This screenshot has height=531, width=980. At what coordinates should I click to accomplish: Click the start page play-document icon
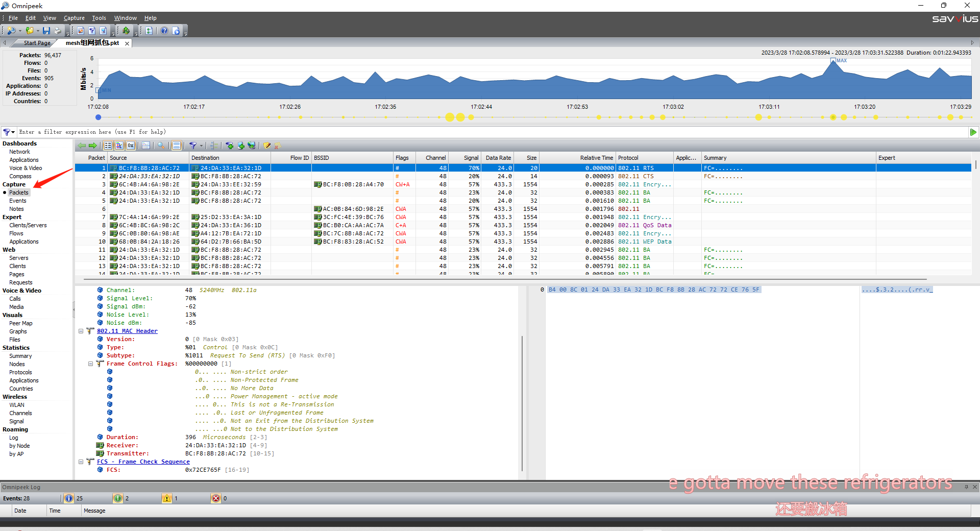click(176, 31)
